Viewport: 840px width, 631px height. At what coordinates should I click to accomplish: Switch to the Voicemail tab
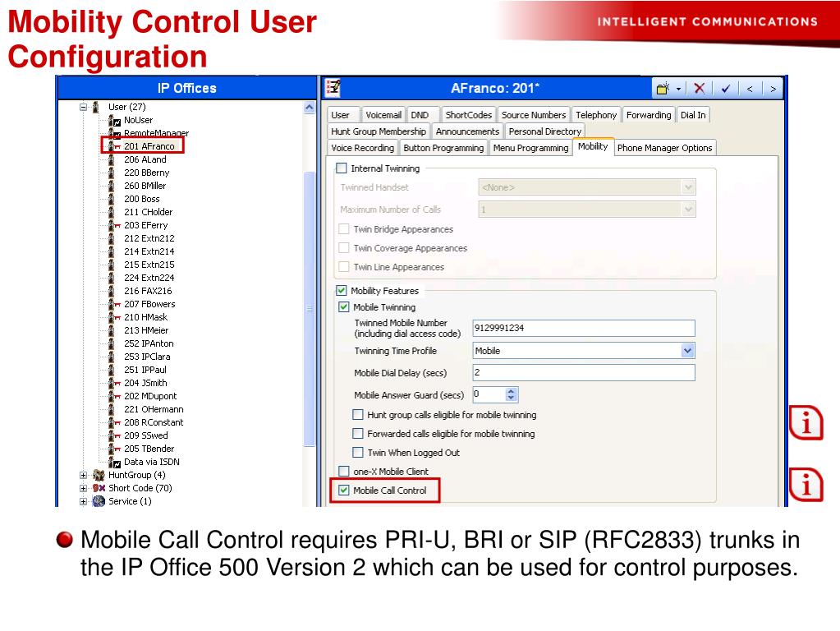pos(383,115)
